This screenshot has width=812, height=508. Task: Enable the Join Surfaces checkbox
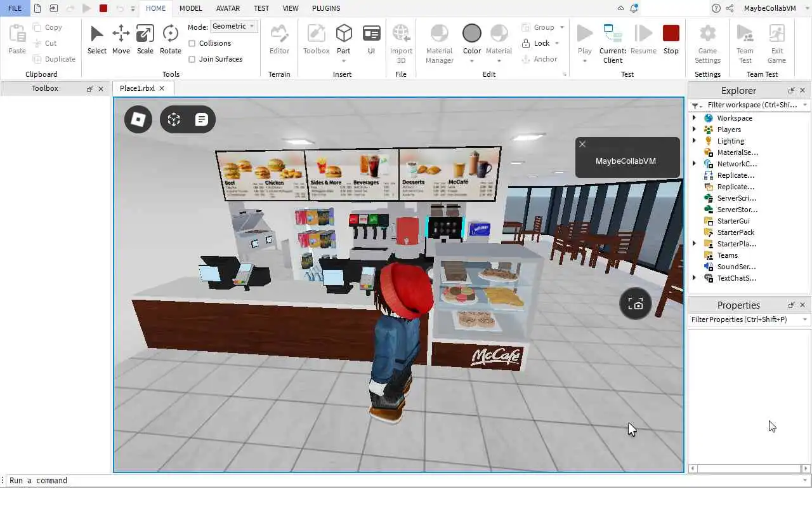[x=192, y=59]
